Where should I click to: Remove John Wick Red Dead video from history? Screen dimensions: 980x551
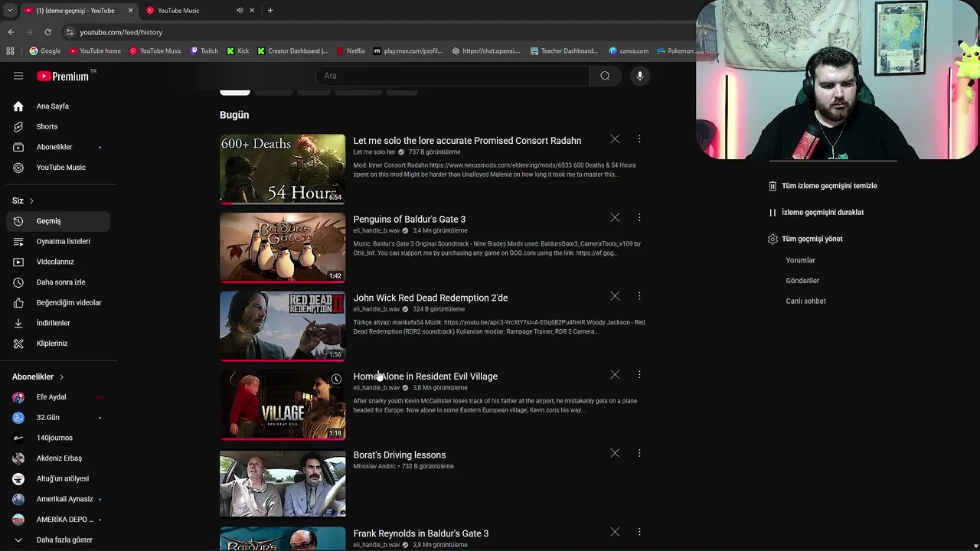point(615,296)
